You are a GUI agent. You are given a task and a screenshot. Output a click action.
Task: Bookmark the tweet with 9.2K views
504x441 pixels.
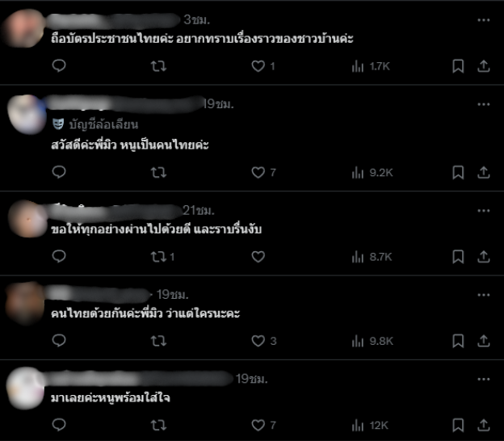point(458,173)
